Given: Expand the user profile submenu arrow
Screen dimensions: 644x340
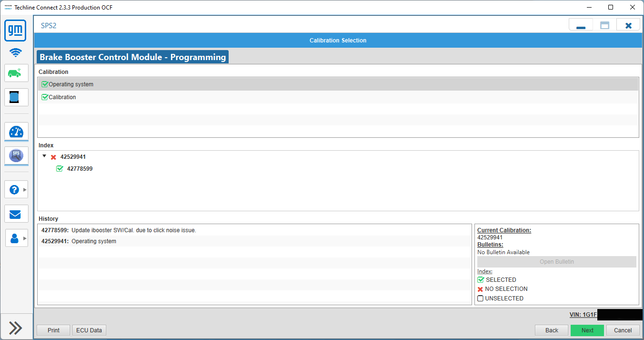Looking at the screenshot, I should [25, 238].
